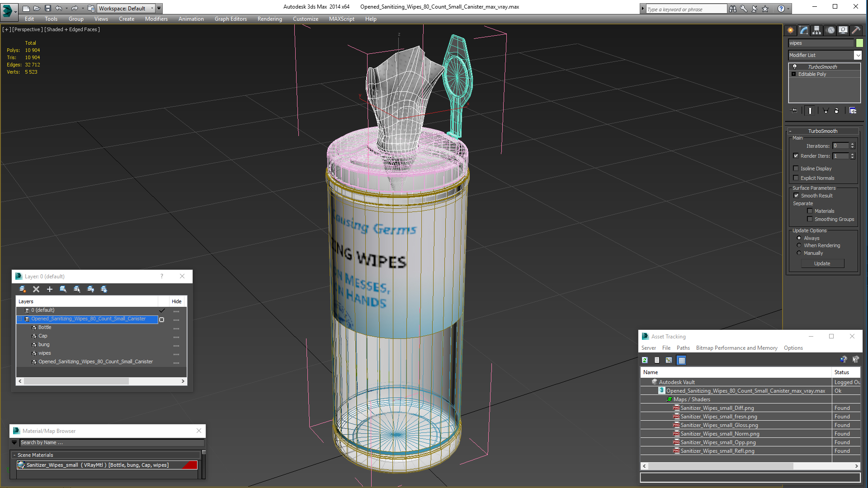Open the Utilities hammer panel tab
Image resolution: width=868 pixels, height=488 pixels.
(856, 30)
